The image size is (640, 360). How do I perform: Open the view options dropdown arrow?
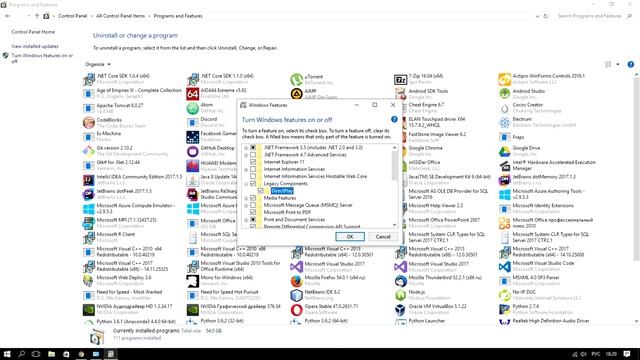(618, 64)
